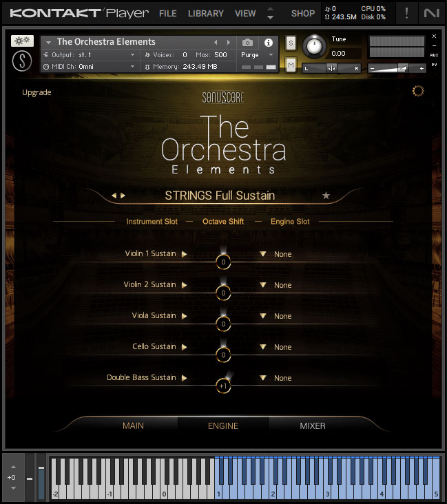
Task: Click Viola octave shift knob
Action: 223,324
